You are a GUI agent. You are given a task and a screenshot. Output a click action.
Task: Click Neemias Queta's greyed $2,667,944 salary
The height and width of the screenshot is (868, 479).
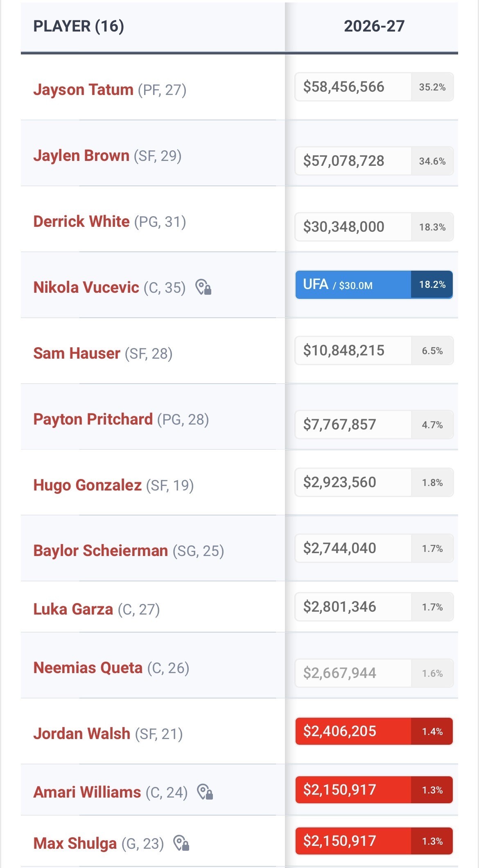click(353, 673)
